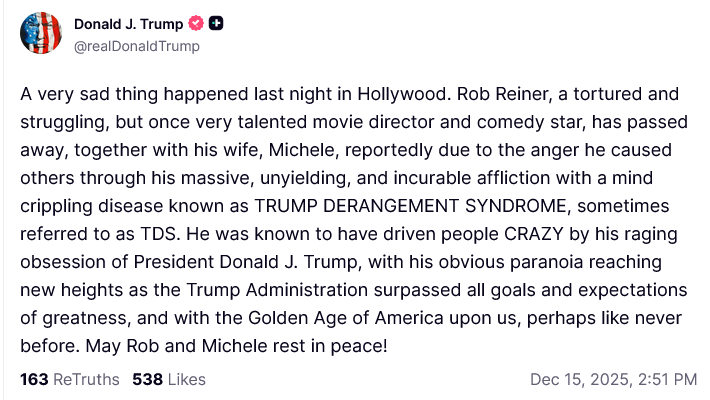Viewport: 710px width, 400px height.
Task: View the 538 Likes count
Action: (147, 380)
